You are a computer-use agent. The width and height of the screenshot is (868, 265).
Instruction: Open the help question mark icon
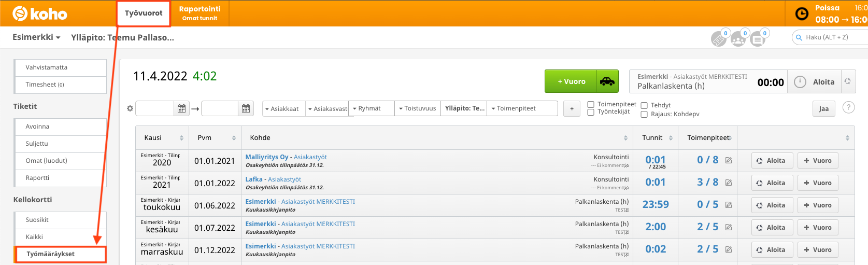848,107
